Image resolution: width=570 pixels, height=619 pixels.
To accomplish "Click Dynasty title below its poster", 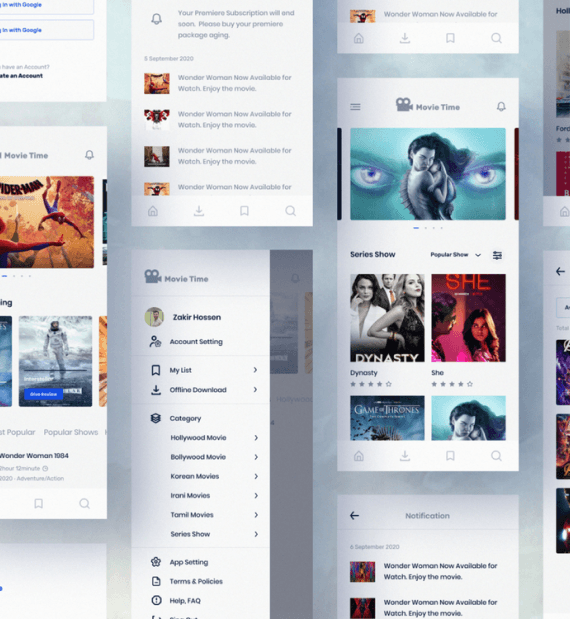I will click(x=364, y=373).
